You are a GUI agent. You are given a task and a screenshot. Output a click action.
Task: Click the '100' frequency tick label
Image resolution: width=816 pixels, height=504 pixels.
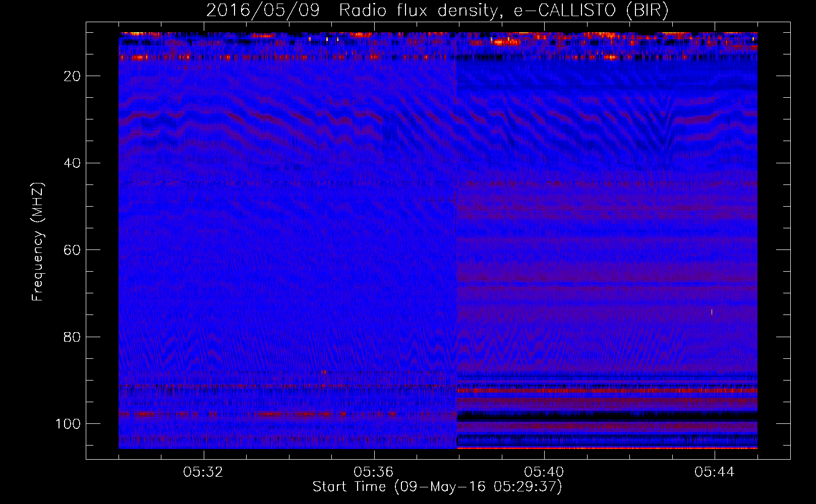pos(68,424)
